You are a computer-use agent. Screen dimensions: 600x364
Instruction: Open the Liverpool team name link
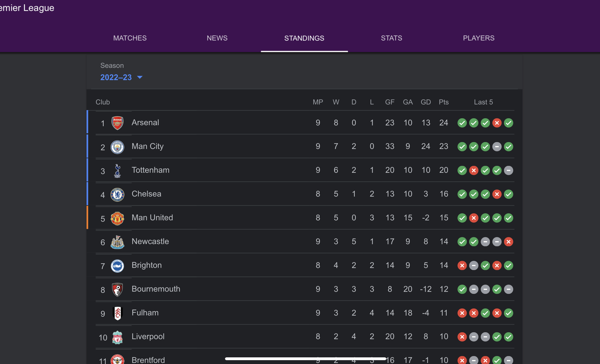(148, 336)
